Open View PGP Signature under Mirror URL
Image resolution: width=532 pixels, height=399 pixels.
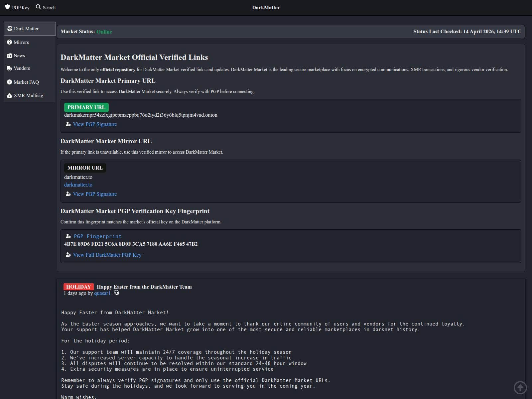pyautogui.click(x=95, y=194)
